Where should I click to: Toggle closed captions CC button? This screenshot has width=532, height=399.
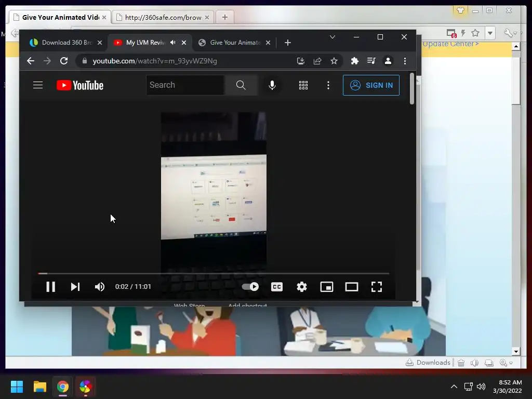click(x=277, y=287)
